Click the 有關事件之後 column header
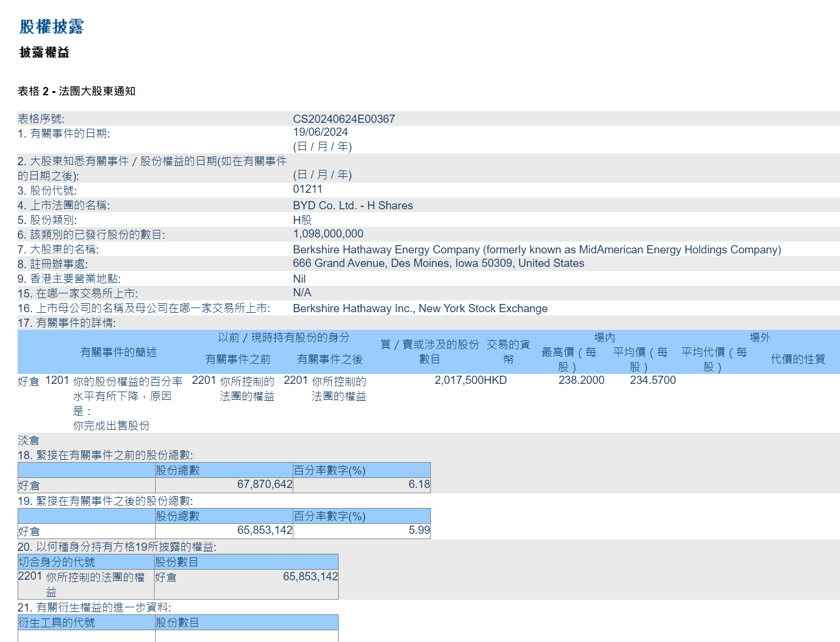Viewport: 840px width, 642px height. pos(329,359)
